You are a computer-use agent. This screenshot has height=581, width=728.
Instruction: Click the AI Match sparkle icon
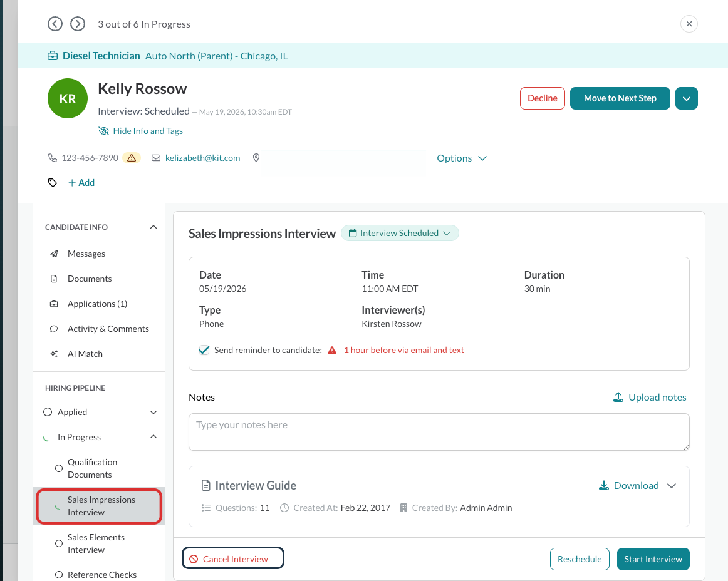54,354
